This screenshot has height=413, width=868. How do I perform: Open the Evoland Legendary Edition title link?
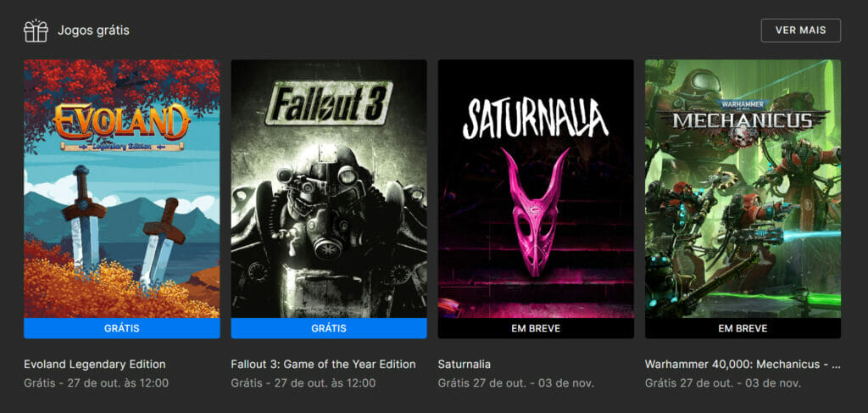pos(95,364)
